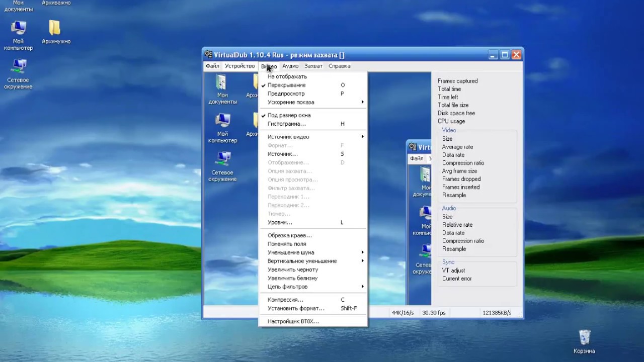Click CPU usage label
Viewport: 644px width, 362px height.
click(451, 121)
